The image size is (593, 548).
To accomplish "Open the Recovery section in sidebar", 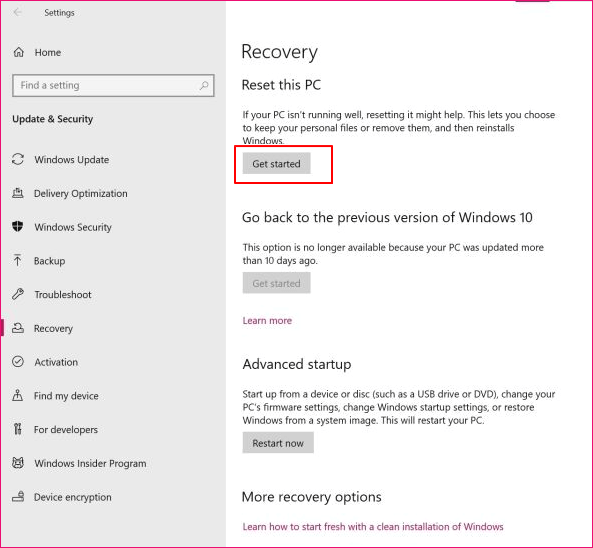I will pyautogui.click(x=53, y=328).
